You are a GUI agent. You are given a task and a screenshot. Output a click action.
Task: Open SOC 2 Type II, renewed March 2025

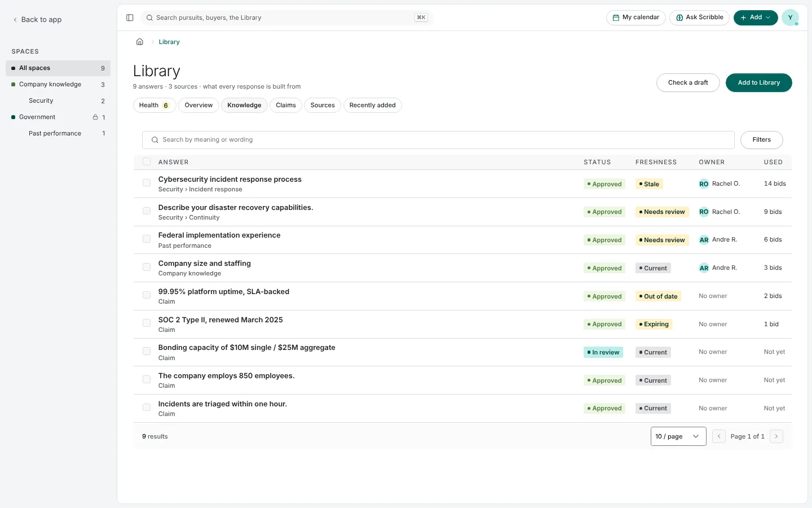point(220,319)
